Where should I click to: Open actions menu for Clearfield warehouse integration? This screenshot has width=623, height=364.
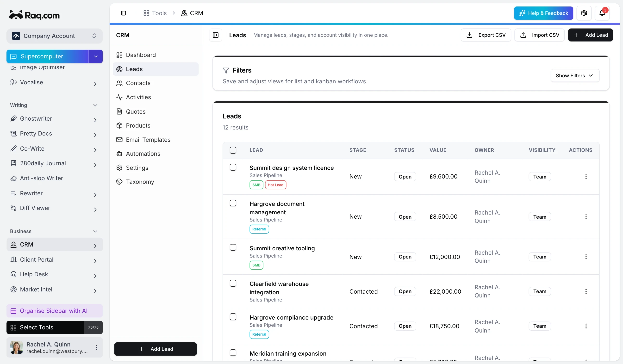point(586,291)
